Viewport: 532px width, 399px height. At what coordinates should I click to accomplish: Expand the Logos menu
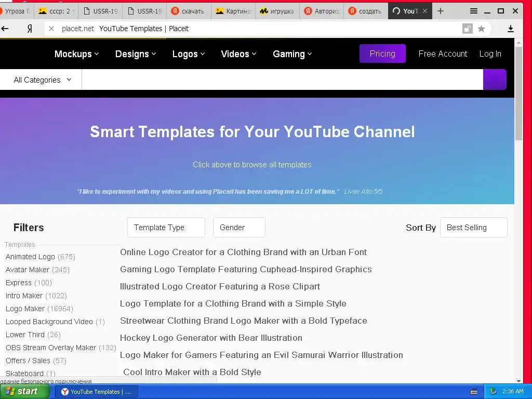click(x=189, y=54)
